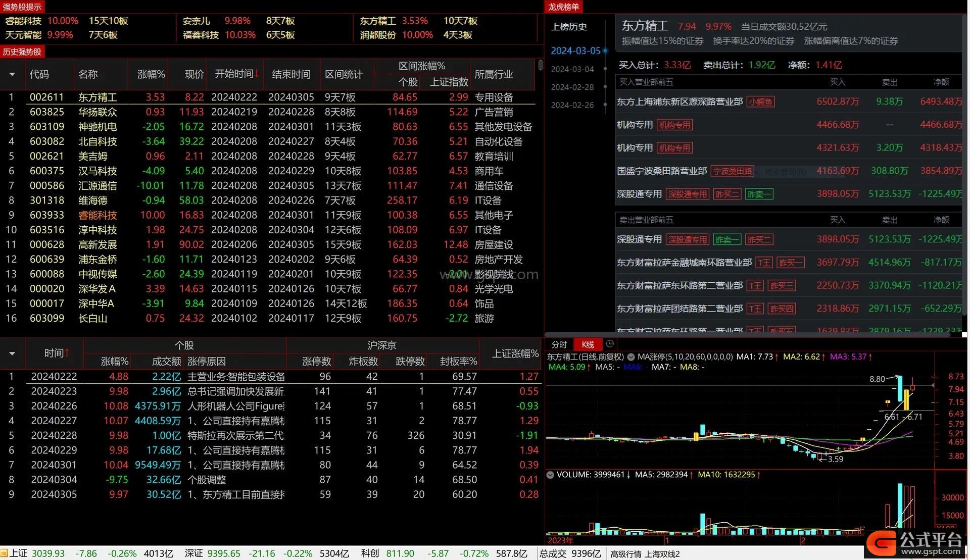The image size is (970, 560).
Task: Select the 20240222 row in daily detail table
Action: pos(270,377)
